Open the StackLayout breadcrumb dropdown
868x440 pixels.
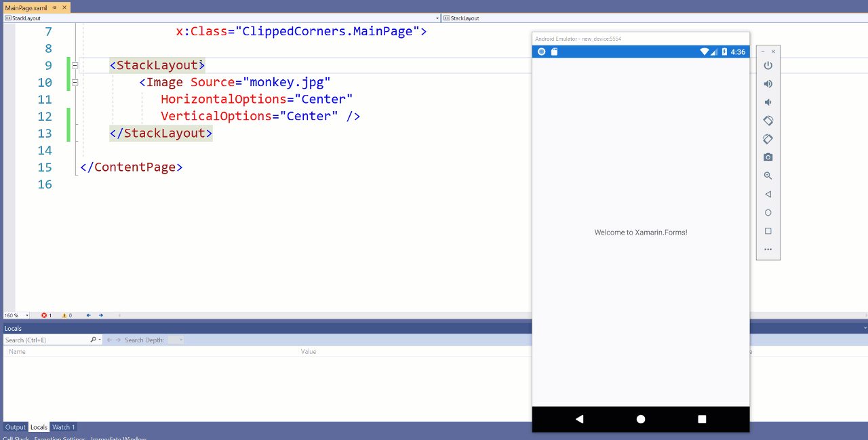click(437, 18)
